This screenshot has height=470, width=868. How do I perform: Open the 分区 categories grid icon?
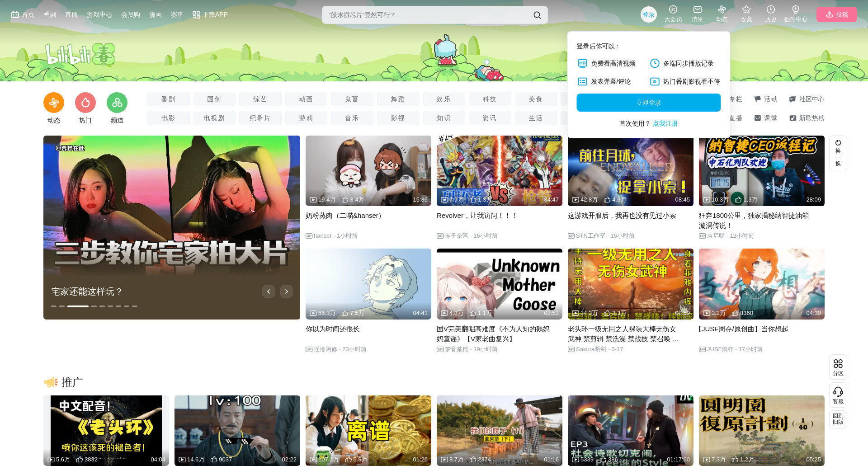pyautogui.click(x=838, y=363)
